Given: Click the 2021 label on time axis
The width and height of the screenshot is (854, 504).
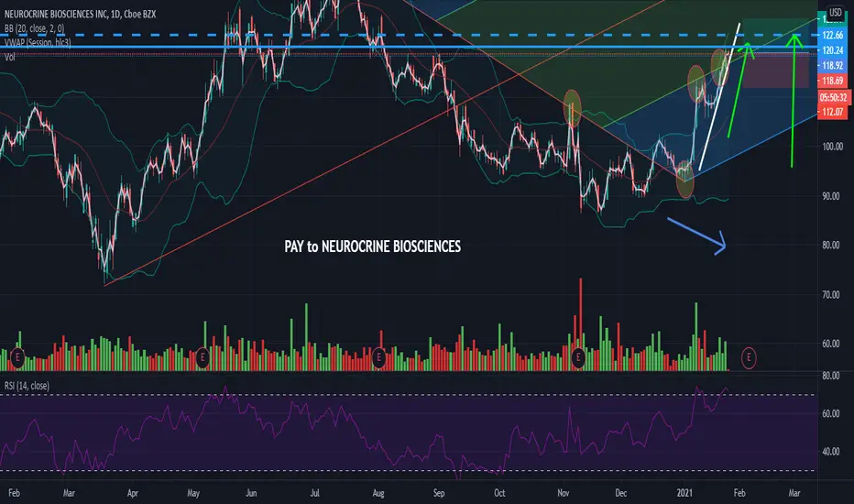Looking at the screenshot, I should click(684, 493).
